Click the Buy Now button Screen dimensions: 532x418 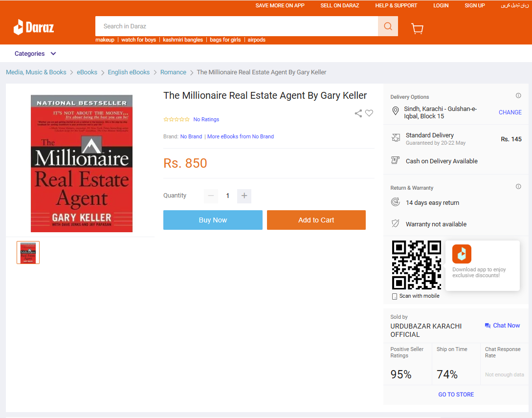pyautogui.click(x=213, y=220)
